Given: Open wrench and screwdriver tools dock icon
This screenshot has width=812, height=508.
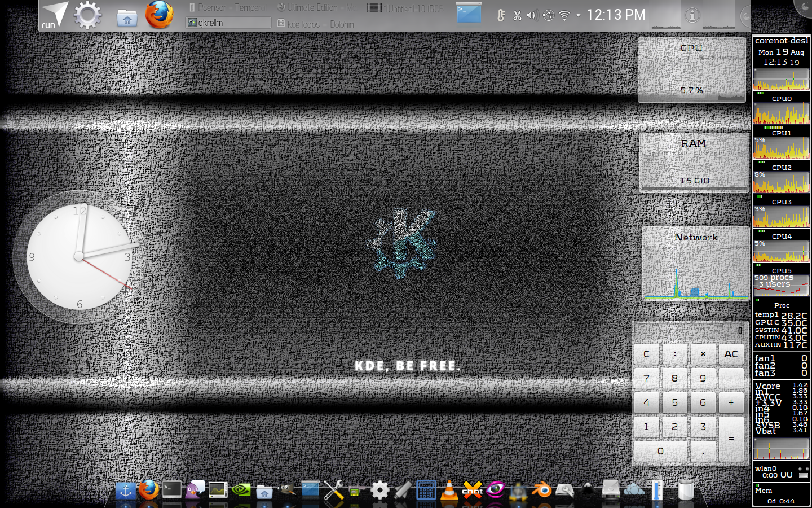Looking at the screenshot, I should pyautogui.click(x=333, y=490).
